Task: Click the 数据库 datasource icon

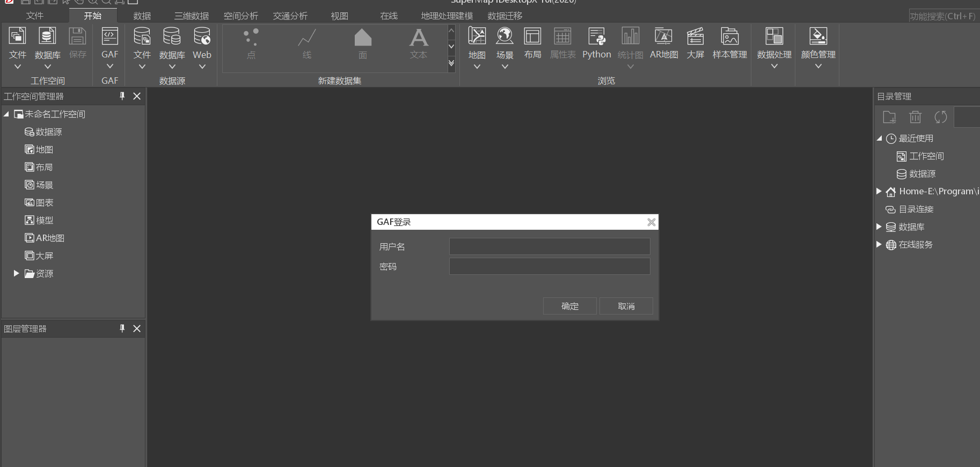Action: [x=172, y=37]
